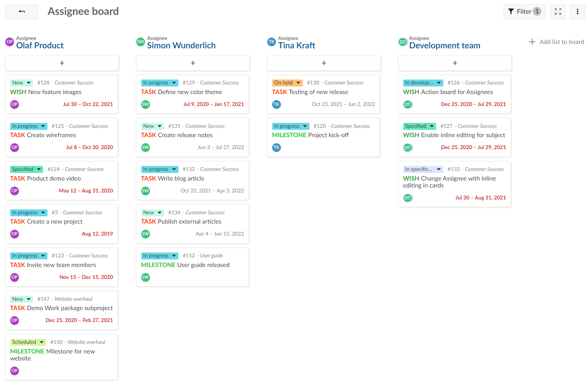Click the Filter icon with count badge
Viewport: 588px width, 389px height.
click(x=523, y=12)
